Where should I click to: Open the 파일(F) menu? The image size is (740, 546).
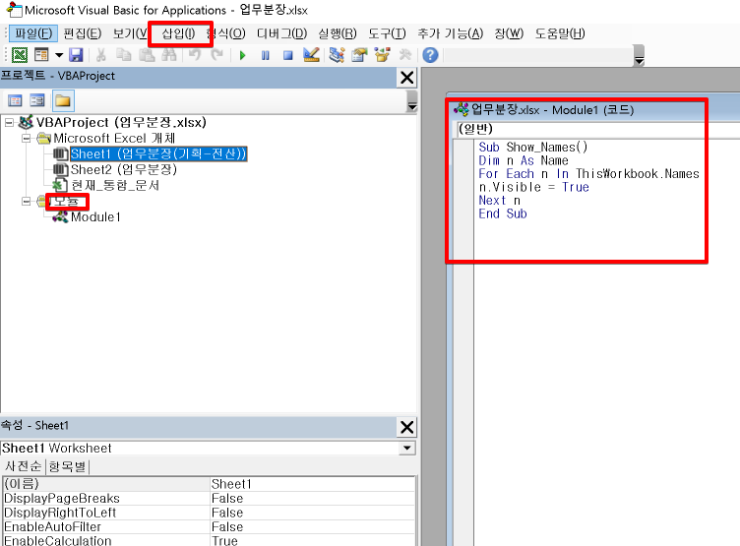coord(34,34)
